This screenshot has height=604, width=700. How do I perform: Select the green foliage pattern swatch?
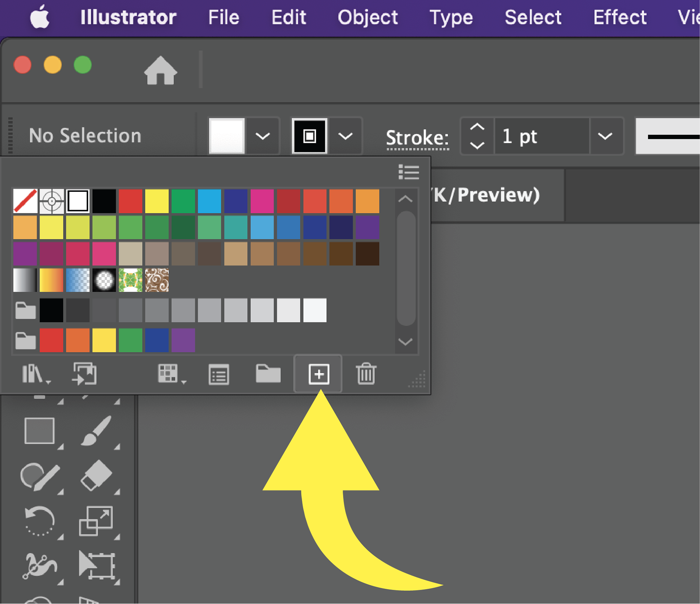coord(131,280)
